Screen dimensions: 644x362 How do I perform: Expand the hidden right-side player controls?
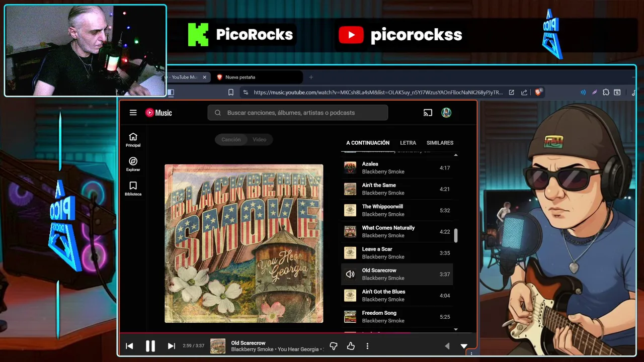[447, 346]
